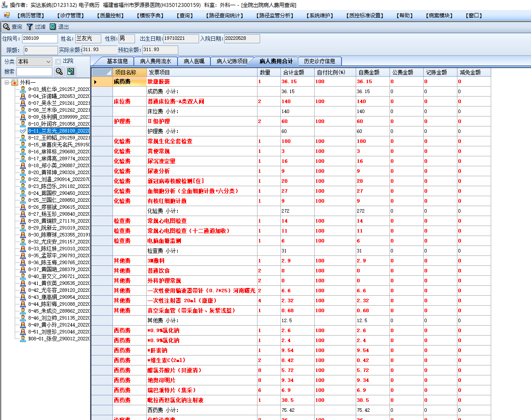The width and height of the screenshot is (531, 420).
Task: Click the 退出 exit toolbar icon
Action: coord(53,27)
